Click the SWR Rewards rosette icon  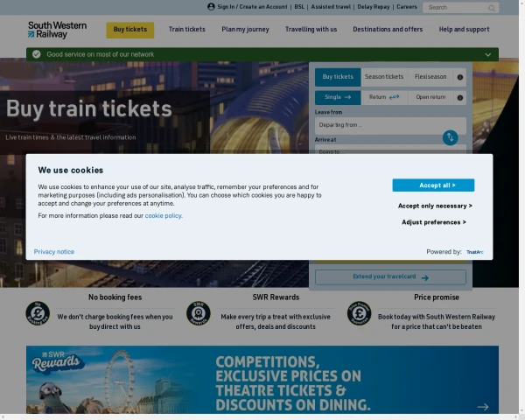[x=199, y=313]
